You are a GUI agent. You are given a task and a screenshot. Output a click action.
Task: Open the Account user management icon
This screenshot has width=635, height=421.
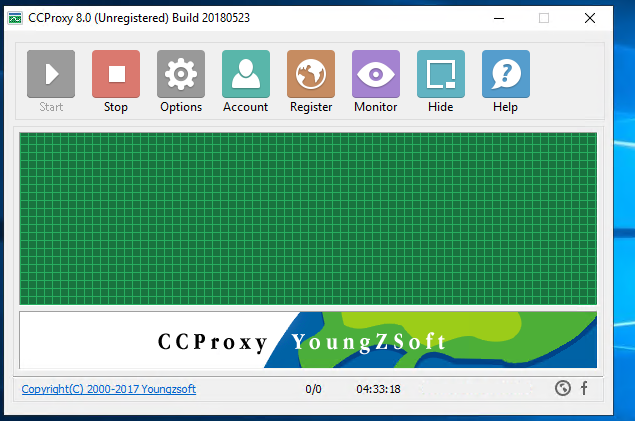(x=246, y=74)
